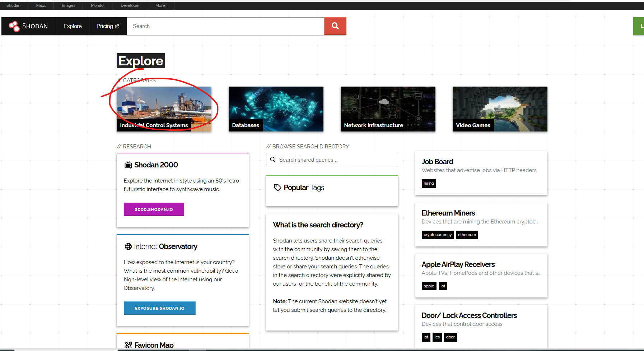Click the Popular Tags heading
Image resolution: width=644 pixels, height=351 pixels.
[304, 188]
